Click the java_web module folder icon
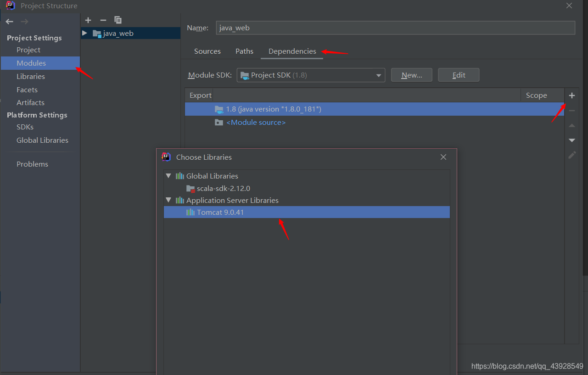 point(97,34)
